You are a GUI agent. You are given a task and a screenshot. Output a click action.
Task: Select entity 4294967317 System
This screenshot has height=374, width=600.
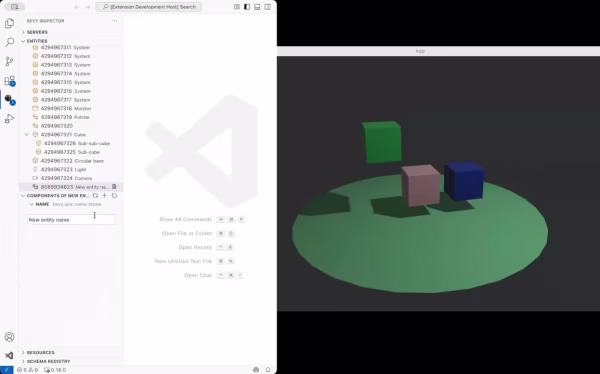(71, 100)
